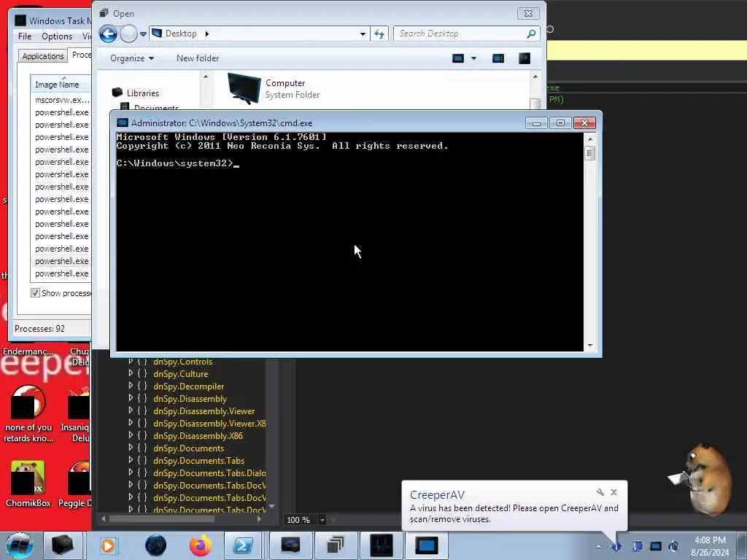This screenshot has height=560, width=747.
Task: Expand dnSpy.Controls namespace node
Action: pyautogui.click(x=131, y=362)
